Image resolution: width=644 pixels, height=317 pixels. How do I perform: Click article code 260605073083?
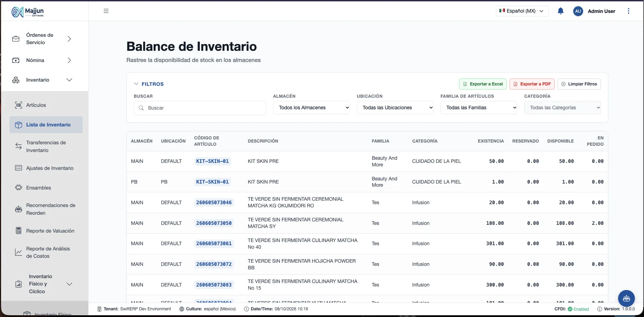[x=214, y=285]
